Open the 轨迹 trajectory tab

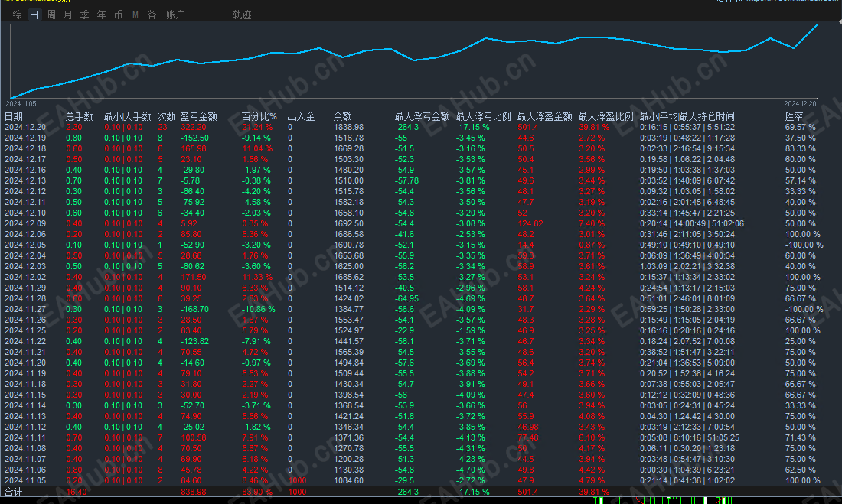tap(242, 15)
